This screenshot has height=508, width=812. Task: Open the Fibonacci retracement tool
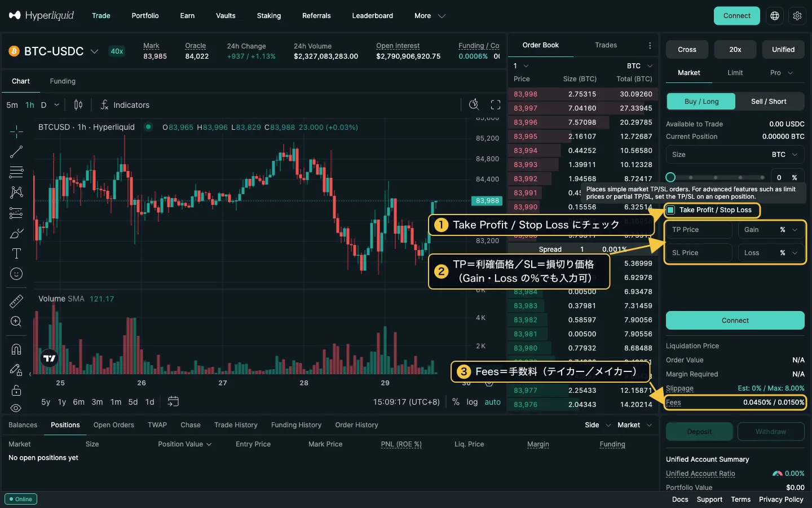point(16,172)
